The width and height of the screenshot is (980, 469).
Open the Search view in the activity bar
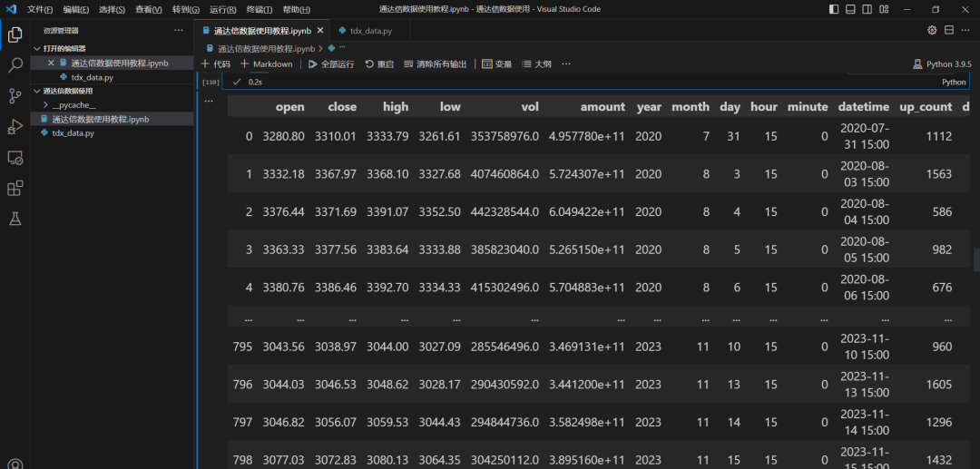coord(15,65)
